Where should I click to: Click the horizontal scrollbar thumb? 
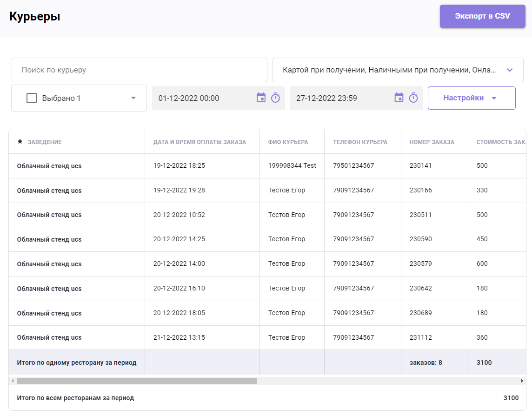point(137,381)
